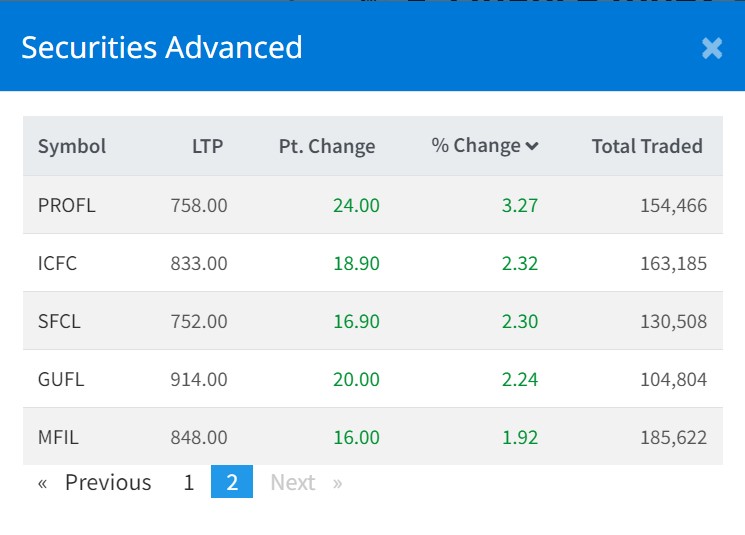Screen dimensions: 745x535
Task: Click GUFL's point change 20.00
Action: tap(356, 380)
